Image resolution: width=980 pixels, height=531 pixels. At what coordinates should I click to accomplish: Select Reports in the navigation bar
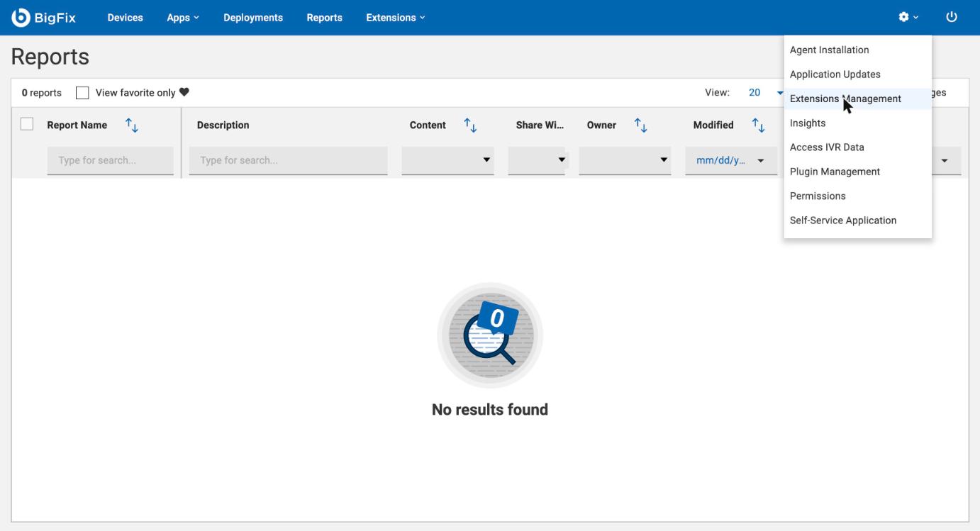click(325, 18)
